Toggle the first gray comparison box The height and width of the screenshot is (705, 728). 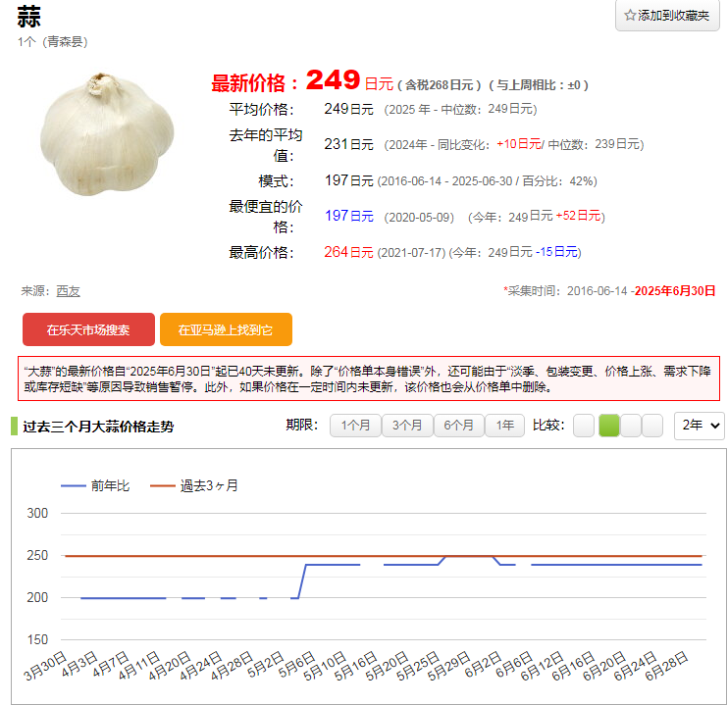[x=584, y=426]
